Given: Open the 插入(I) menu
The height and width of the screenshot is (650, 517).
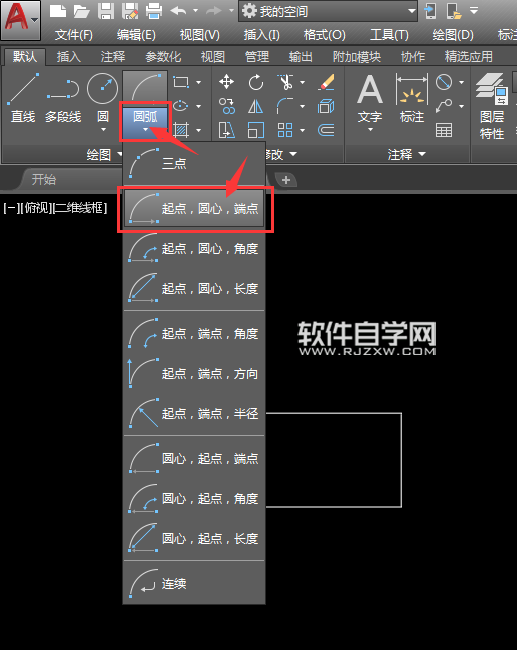Looking at the screenshot, I should [x=262, y=35].
